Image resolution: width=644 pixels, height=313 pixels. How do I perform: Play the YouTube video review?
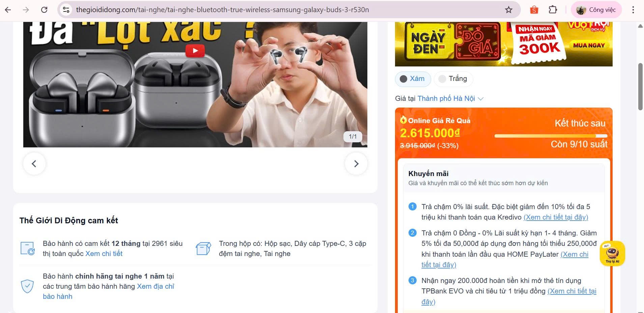point(195,51)
